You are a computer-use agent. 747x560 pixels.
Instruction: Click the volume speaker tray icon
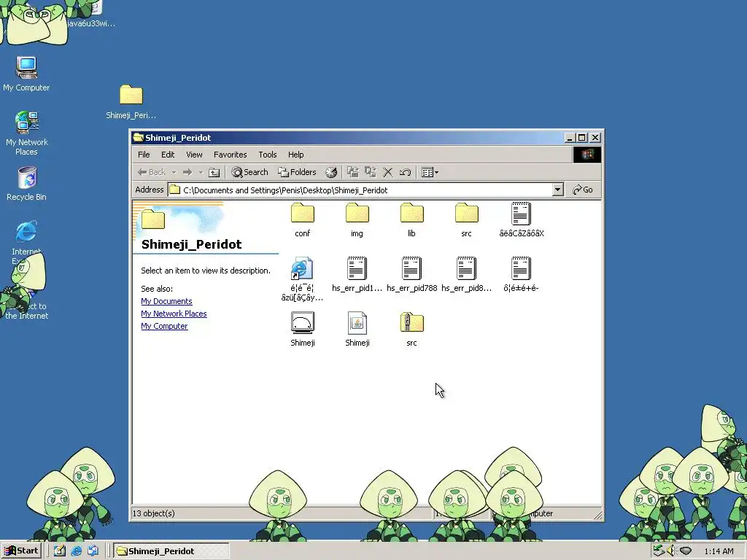click(671, 551)
